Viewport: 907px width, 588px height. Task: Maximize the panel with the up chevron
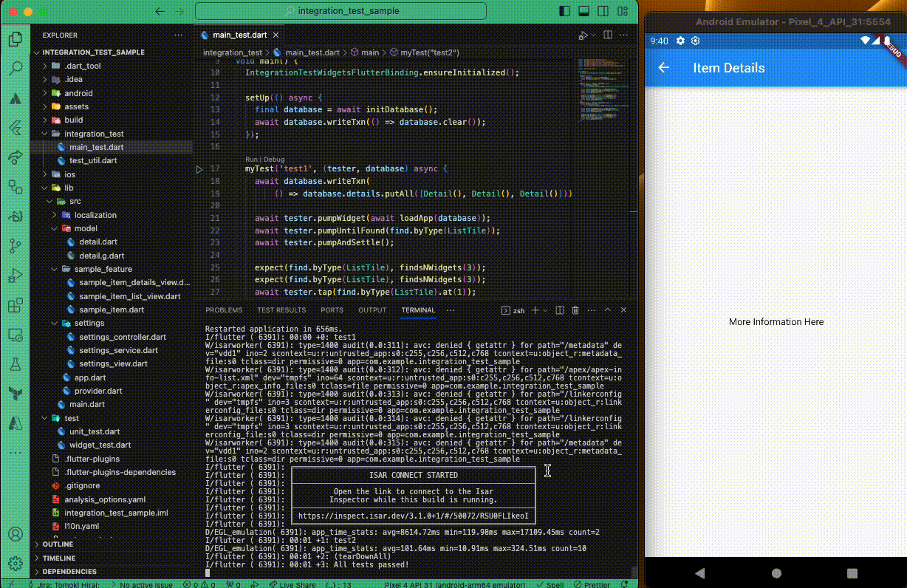[608, 310]
